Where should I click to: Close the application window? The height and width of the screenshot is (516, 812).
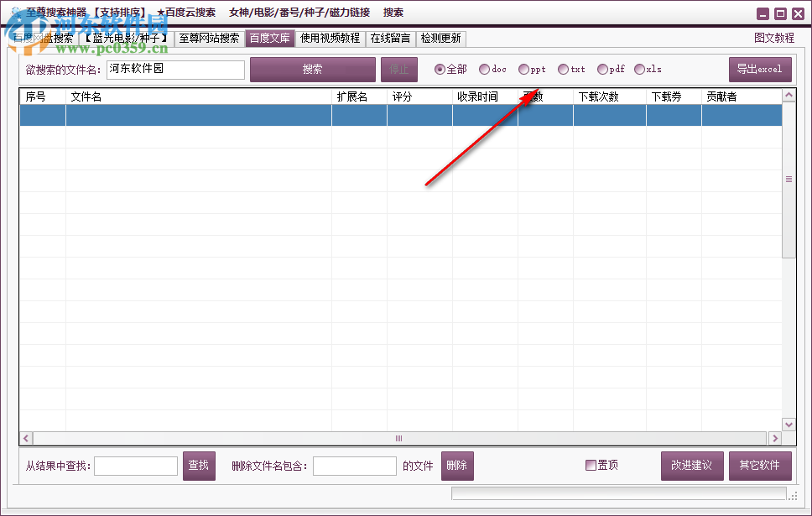(798, 14)
